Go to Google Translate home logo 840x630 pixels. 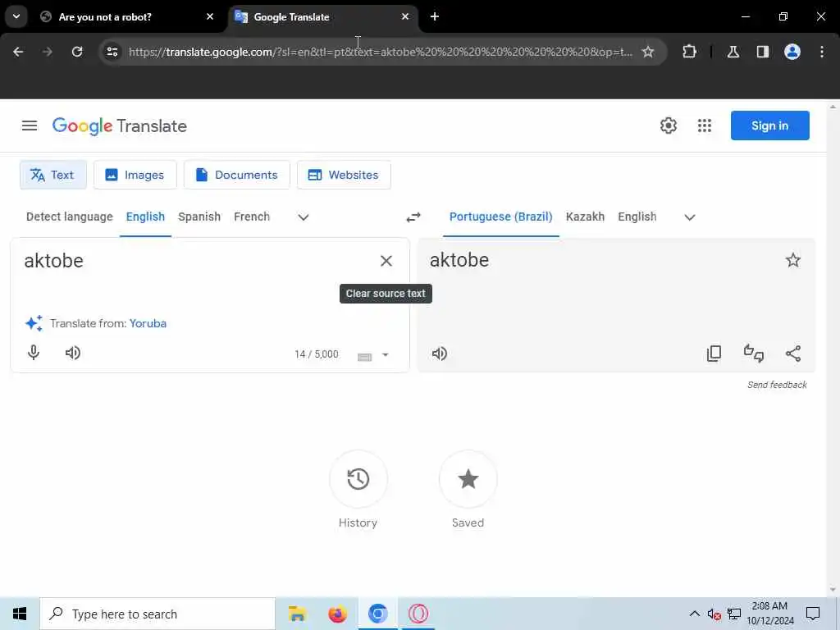(x=120, y=126)
